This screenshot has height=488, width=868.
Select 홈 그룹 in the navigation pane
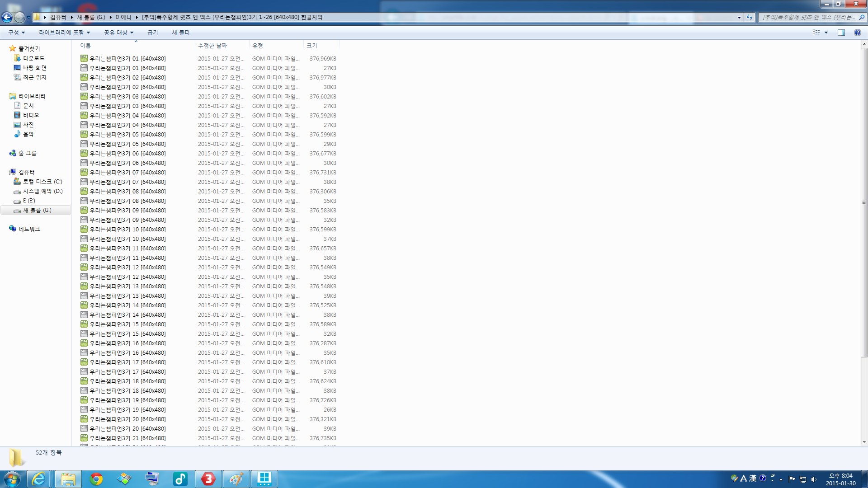(x=28, y=153)
